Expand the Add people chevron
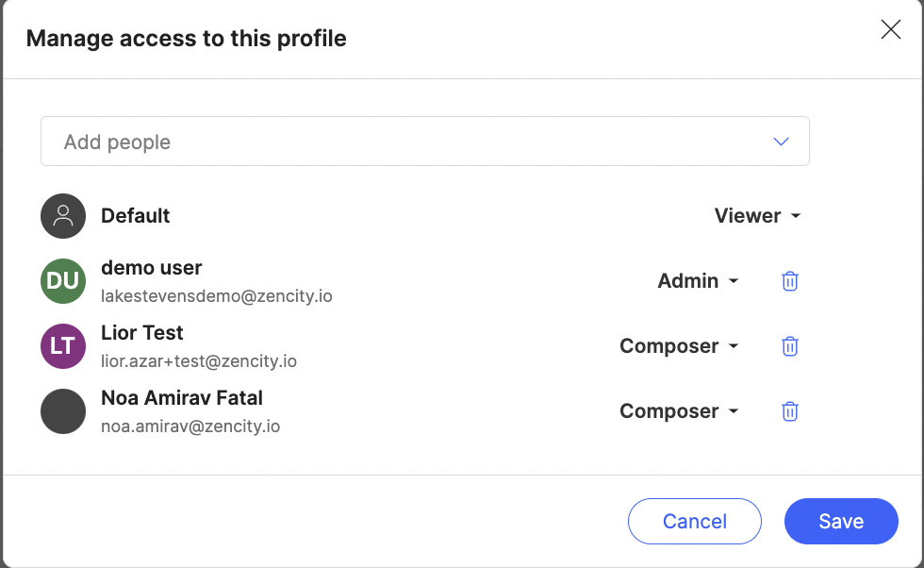The image size is (924, 568). (781, 142)
